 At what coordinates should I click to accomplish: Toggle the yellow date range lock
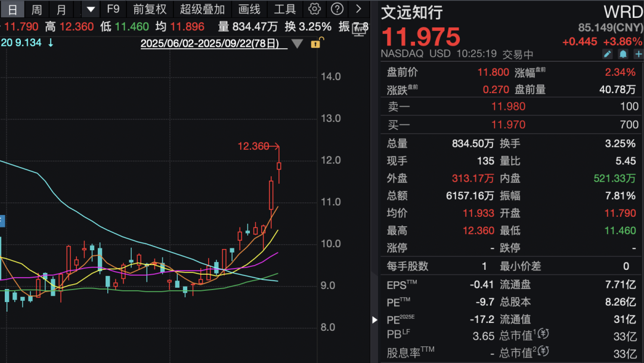click(x=317, y=42)
